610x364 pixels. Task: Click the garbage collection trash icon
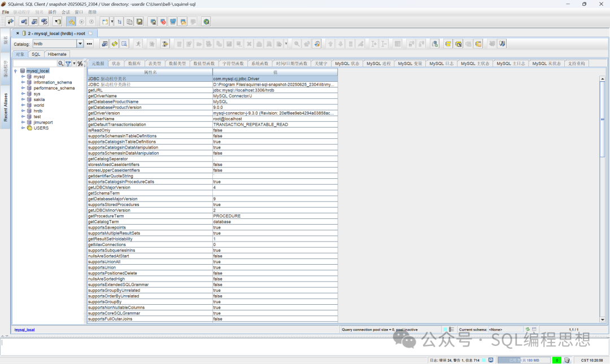click(567, 360)
